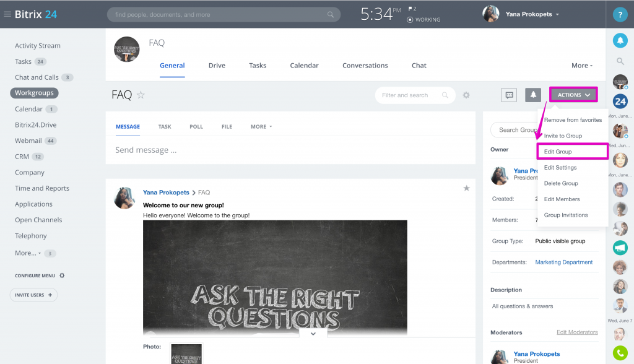Image resolution: width=634 pixels, height=364 pixels.
Task: Open the small photo thumbnail beside Photo label
Action: (x=186, y=353)
